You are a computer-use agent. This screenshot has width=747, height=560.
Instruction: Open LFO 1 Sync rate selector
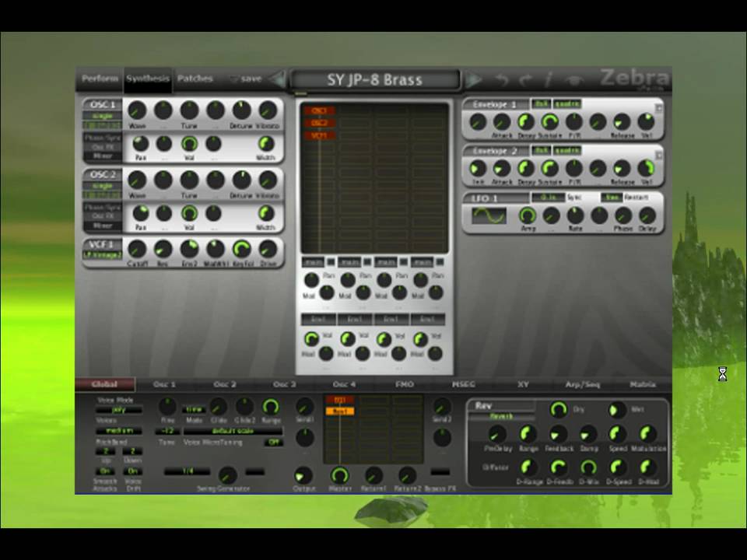click(x=549, y=197)
